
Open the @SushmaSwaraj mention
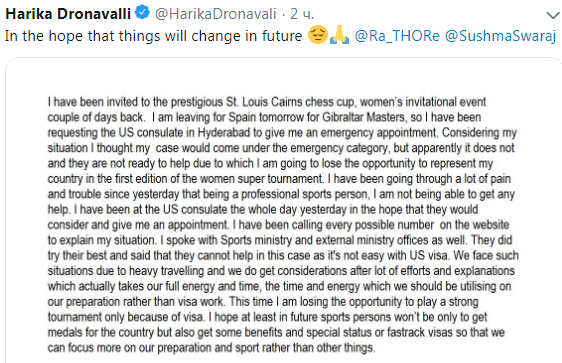coord(500,36)
